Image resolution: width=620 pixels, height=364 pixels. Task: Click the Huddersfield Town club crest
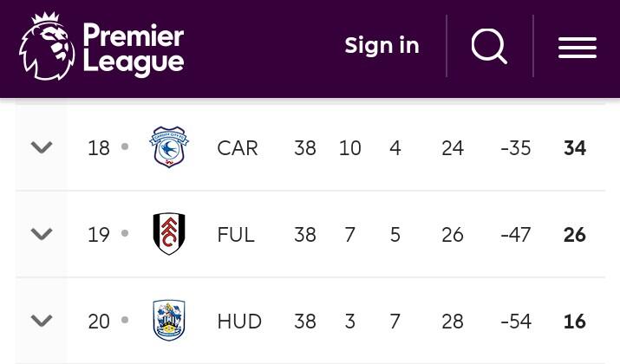click(169, 320)
